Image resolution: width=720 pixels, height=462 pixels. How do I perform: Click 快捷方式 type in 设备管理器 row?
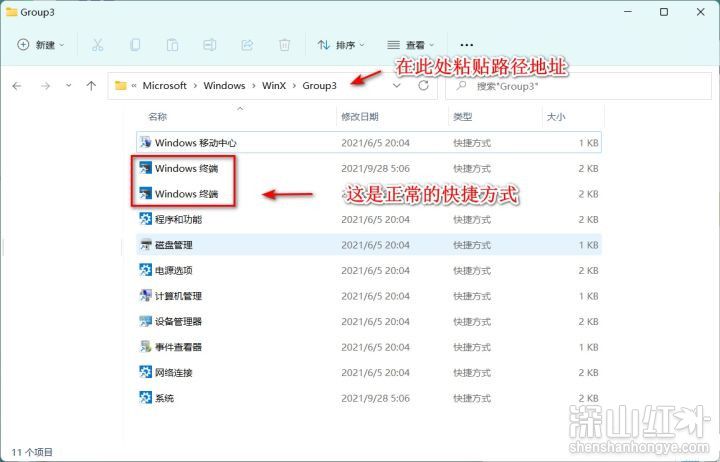tap(472, 321)
